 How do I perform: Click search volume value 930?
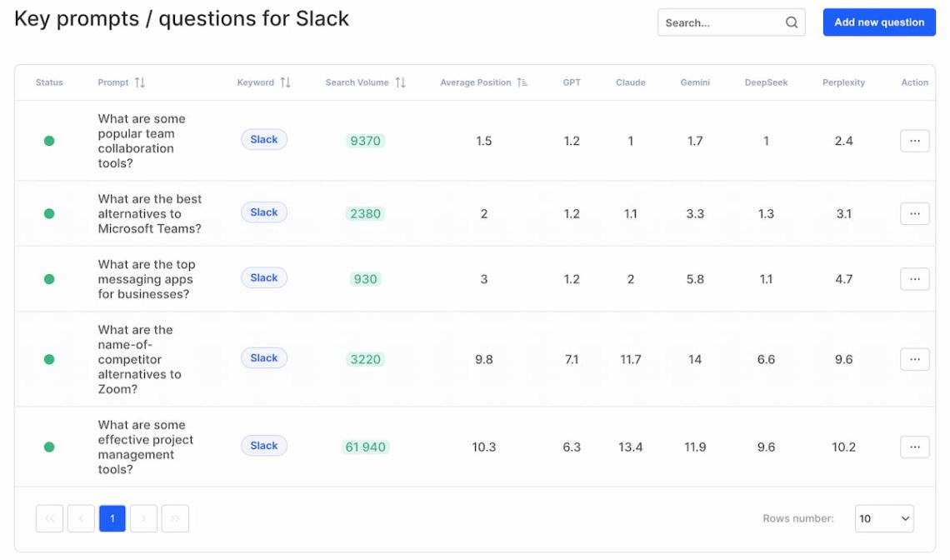[x=365, y=279]
